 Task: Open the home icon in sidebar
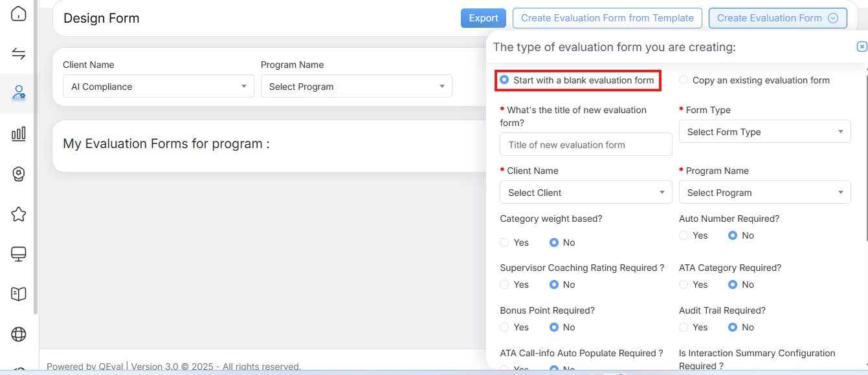(x=19, y=14)
